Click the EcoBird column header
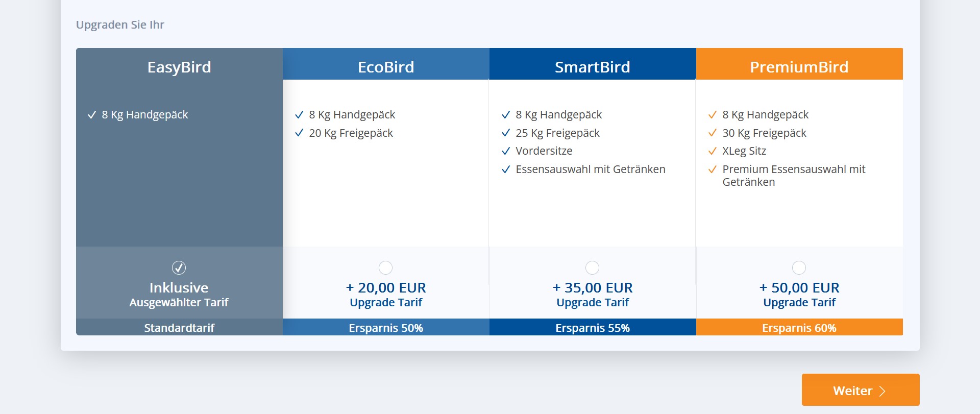The width and height of the screenshot is (980, 414). point(386,67)
